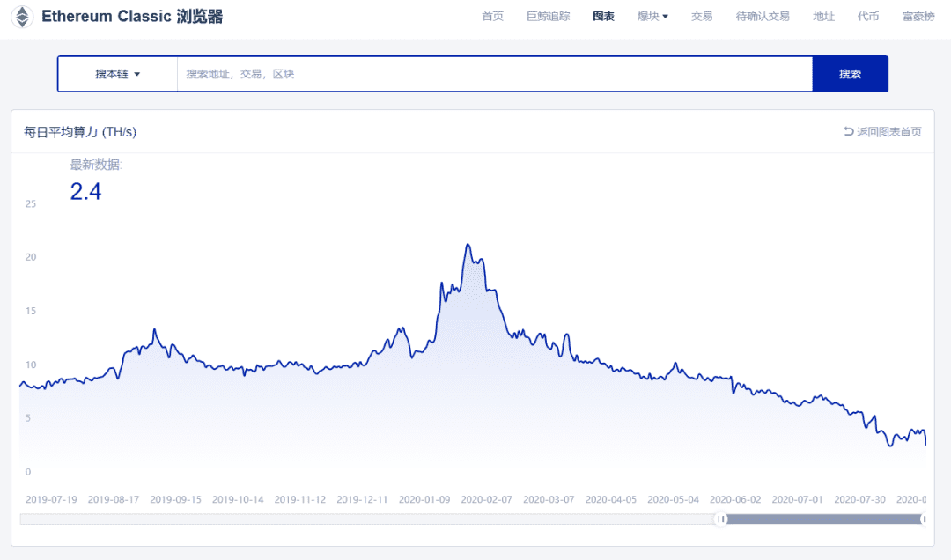Screen dimensions: 951x560
Task: Click the 2019-12-11 date axis label
Action: pos(362,499)
